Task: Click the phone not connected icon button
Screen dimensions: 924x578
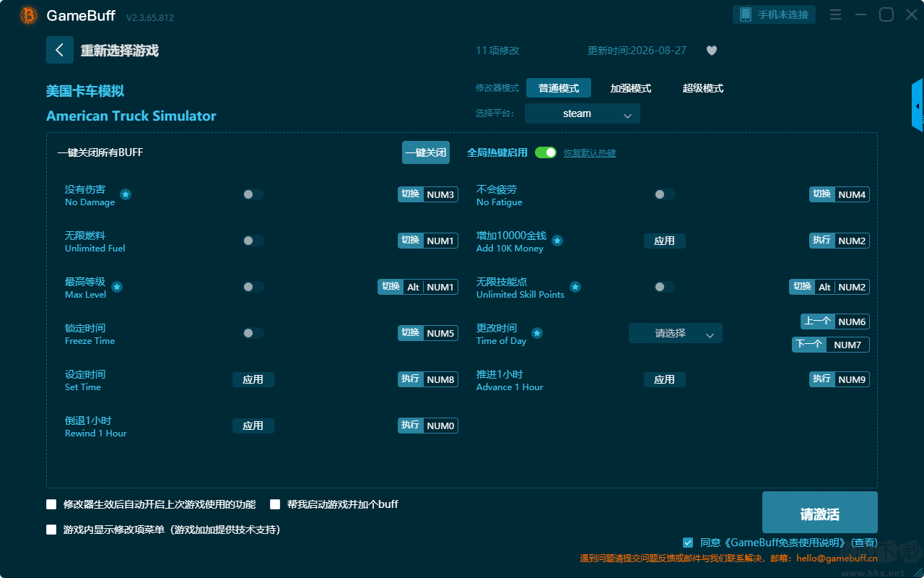Action: click(x=775, y=14)
